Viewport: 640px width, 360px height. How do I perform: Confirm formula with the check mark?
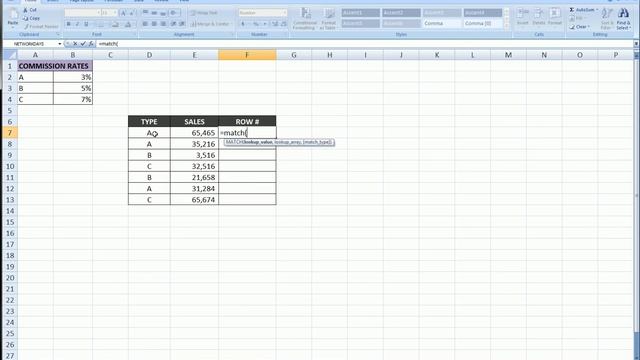tap(83, 44)
